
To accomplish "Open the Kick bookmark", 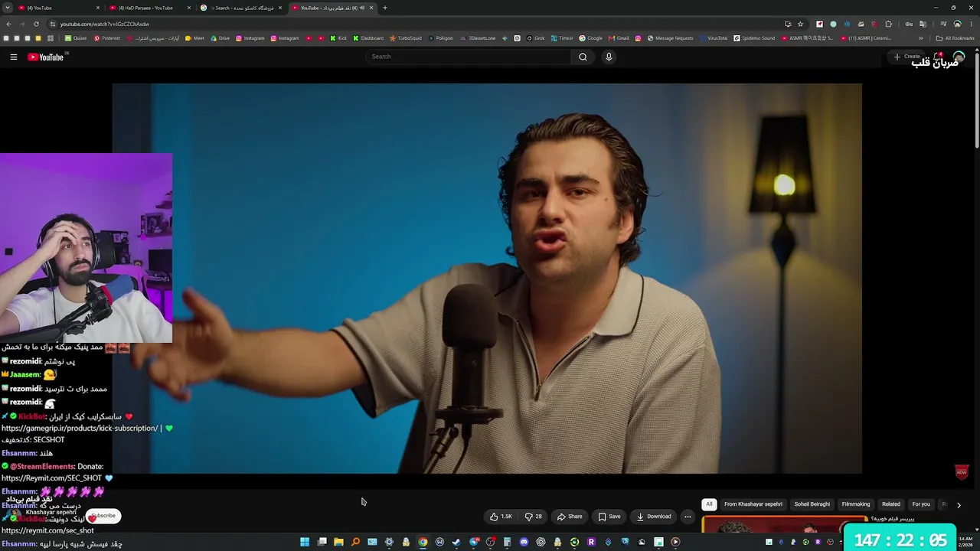I will pos(338,38).
